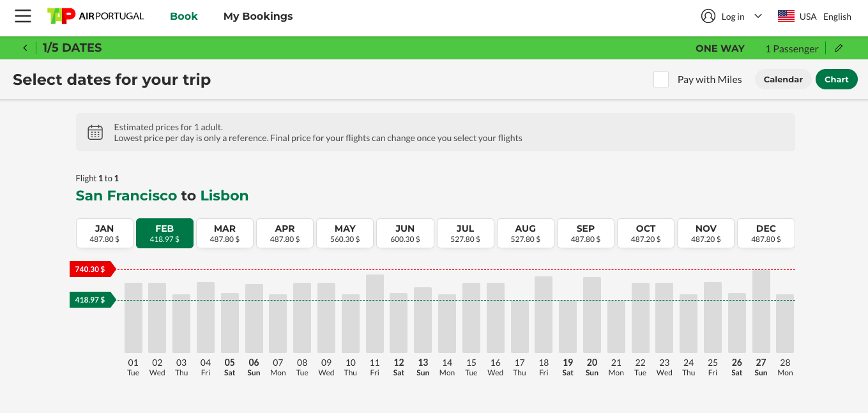Pick the price bar for 27 Sun
868x413 pixels.
[761, 312]
